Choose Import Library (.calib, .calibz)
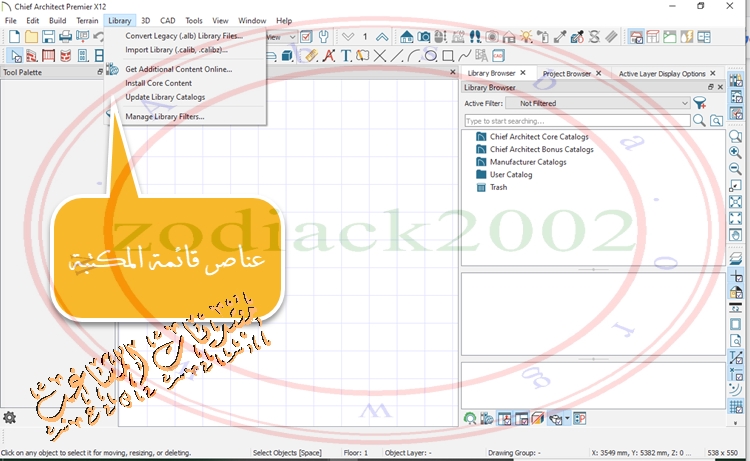 [x=176, y=50]
